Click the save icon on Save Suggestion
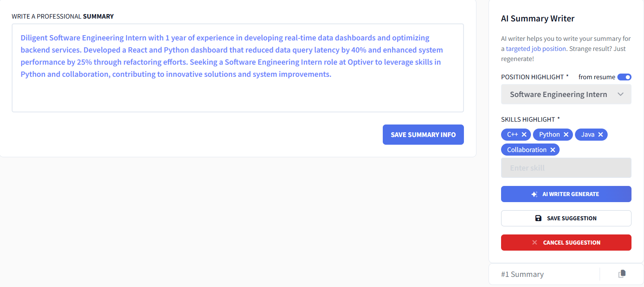 tap(539, 218)
